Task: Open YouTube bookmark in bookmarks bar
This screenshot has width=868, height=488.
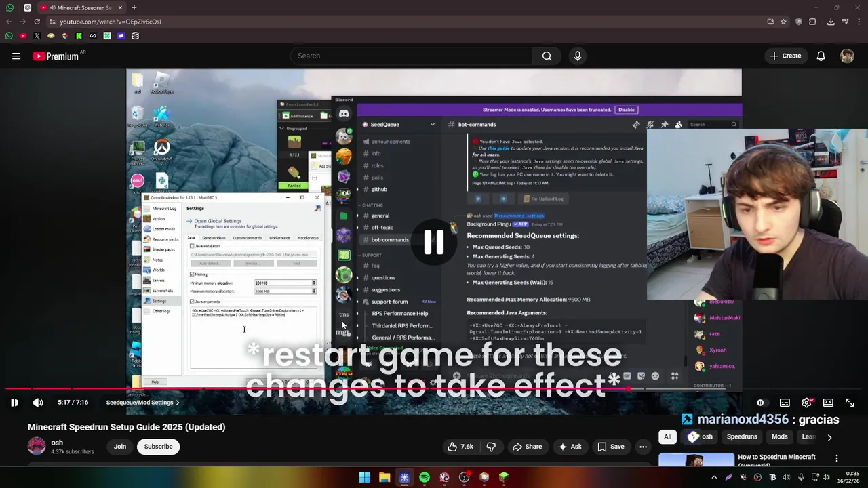Action: click(x=23, y=35)
